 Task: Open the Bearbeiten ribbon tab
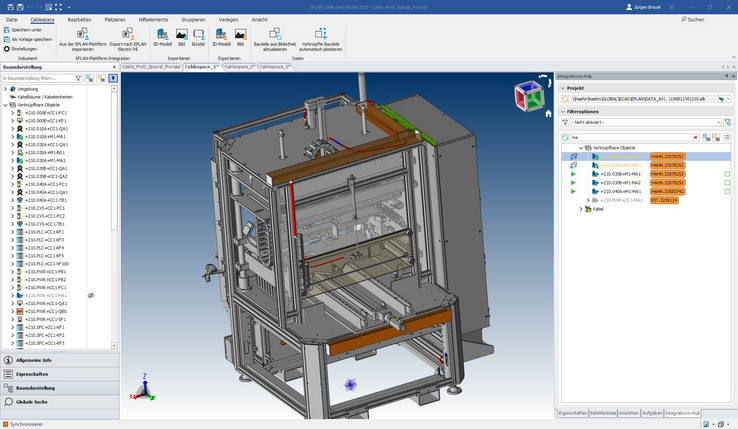80,19
